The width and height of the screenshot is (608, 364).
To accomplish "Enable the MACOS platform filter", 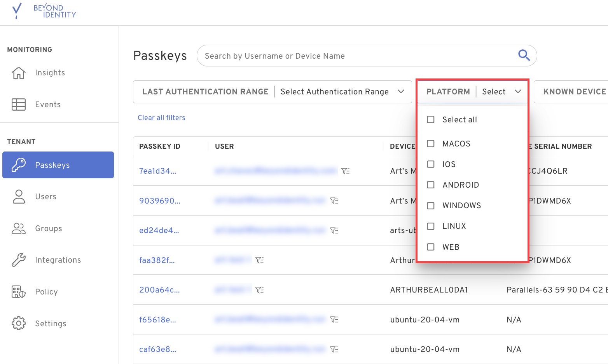I will pyautogui.click(x=430, y=143).
